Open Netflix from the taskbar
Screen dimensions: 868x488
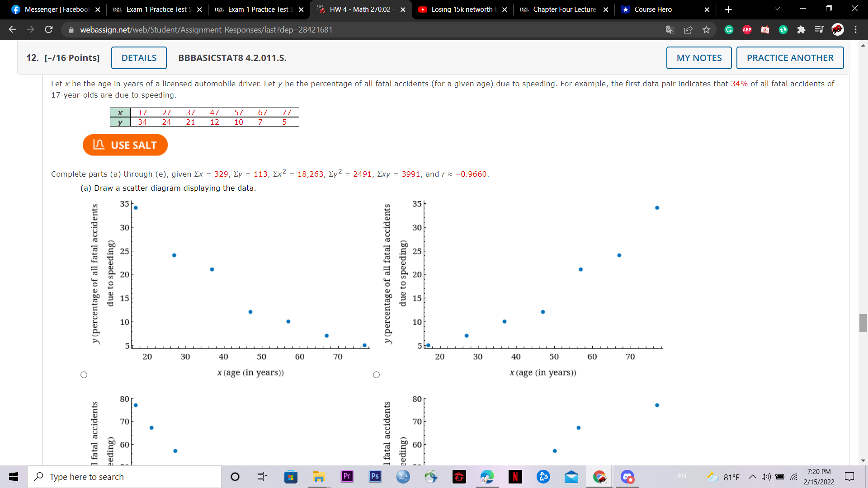tap(515, 477)
